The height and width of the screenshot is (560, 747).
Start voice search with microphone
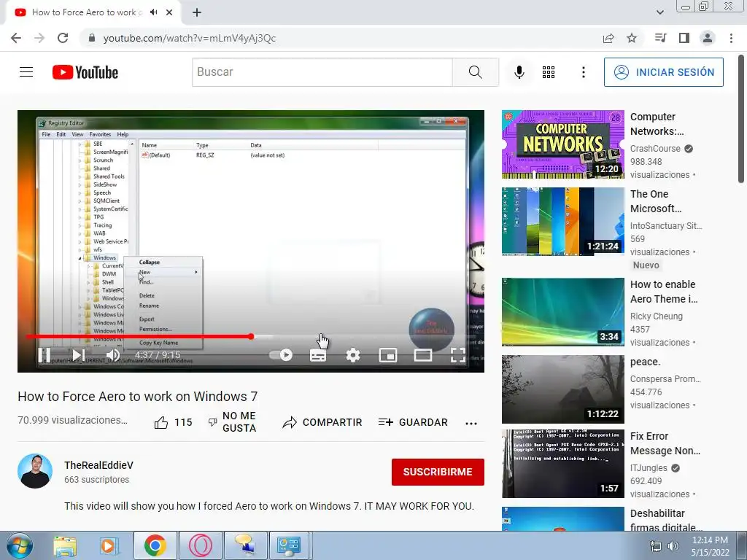pos(519,72)
